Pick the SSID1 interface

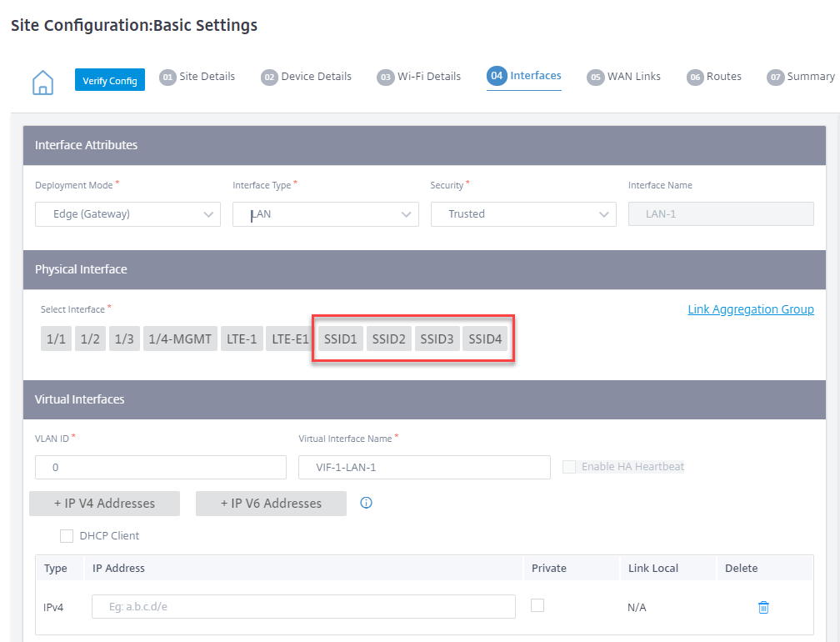(x=341, y=339)
